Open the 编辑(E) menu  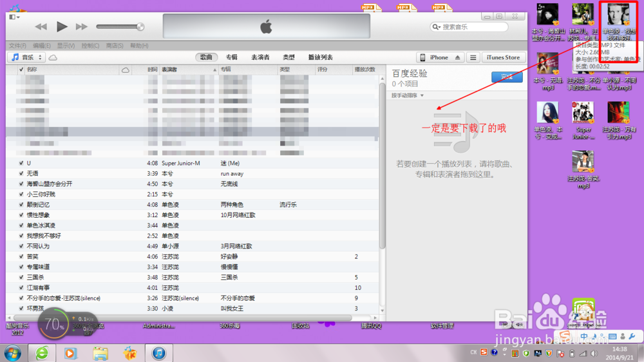click(42, 46)
